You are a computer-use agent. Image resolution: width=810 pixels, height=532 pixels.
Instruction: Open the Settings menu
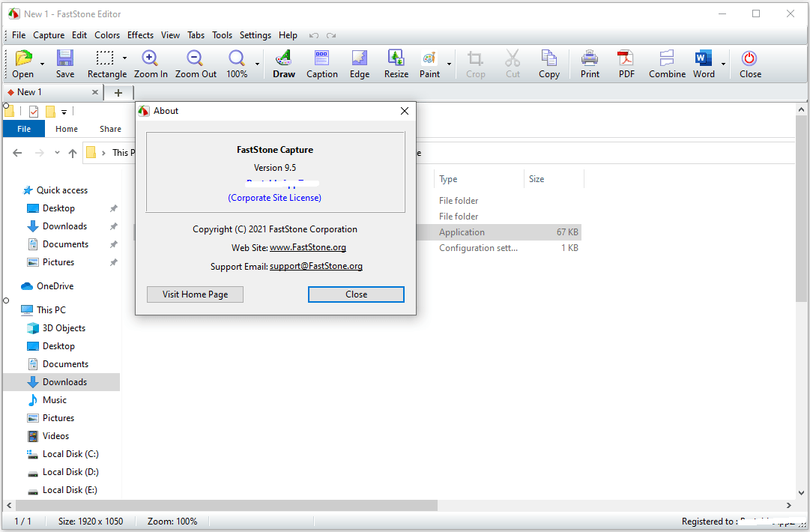click(256, 35)
